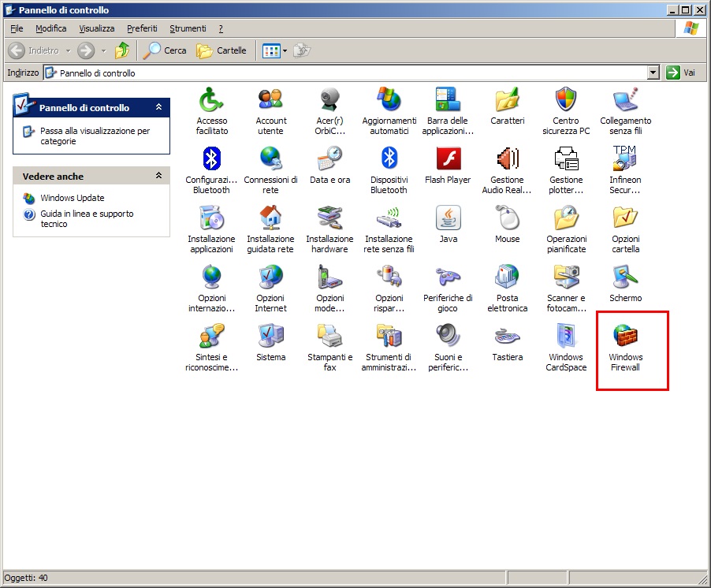Open the Visualizza menu

pos(96,28)
